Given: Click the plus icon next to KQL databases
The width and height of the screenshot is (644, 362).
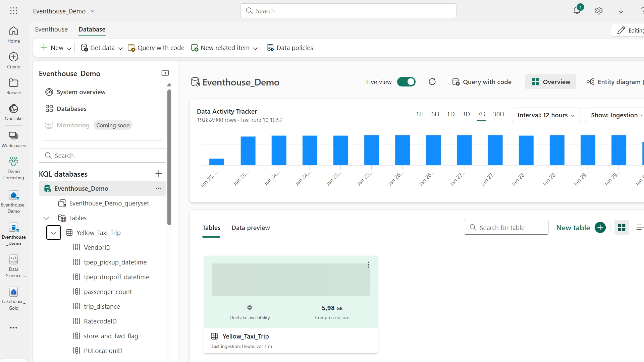Looking at the screenshot, I should [x=159, y=174].
